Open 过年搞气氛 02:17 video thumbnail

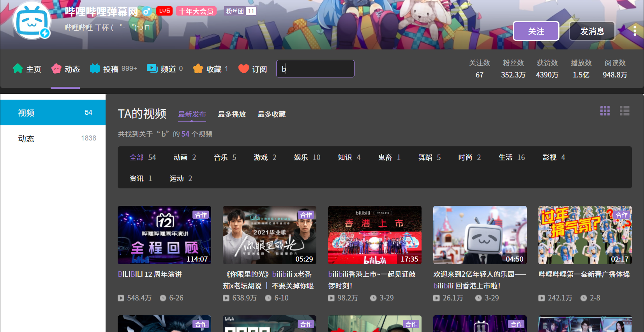pos(585,235)
